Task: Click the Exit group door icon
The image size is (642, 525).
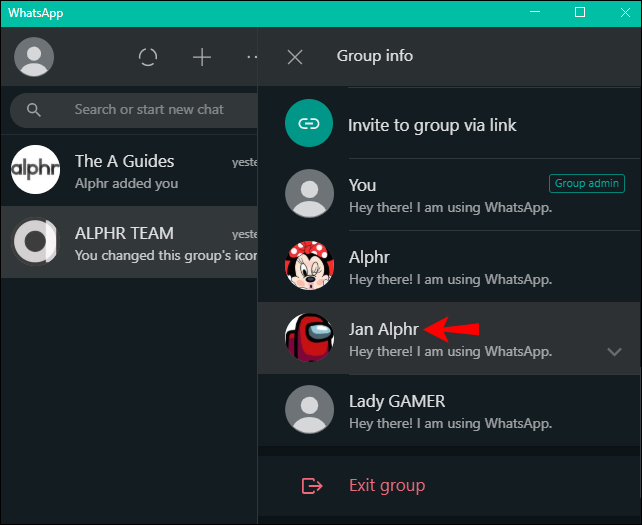Action: [312, 486]
